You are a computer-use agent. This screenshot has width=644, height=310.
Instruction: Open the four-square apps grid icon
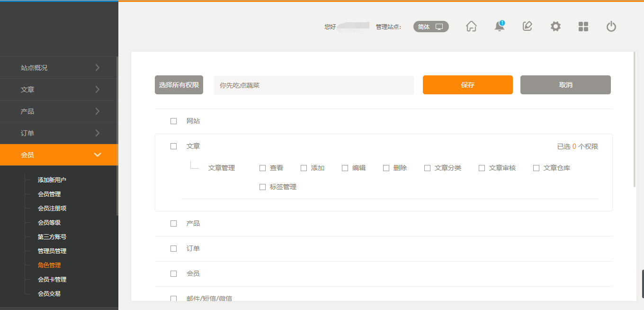click(x=583, y=27)
